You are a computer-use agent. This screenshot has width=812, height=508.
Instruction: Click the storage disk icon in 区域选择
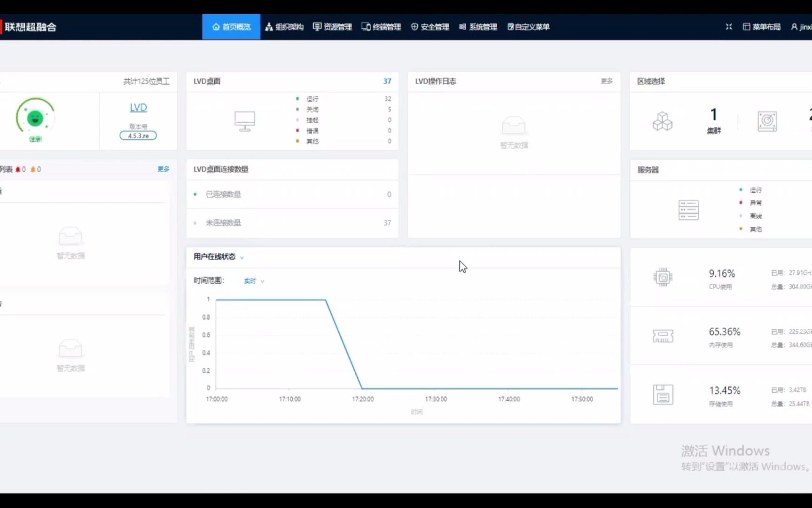[767, 121]
